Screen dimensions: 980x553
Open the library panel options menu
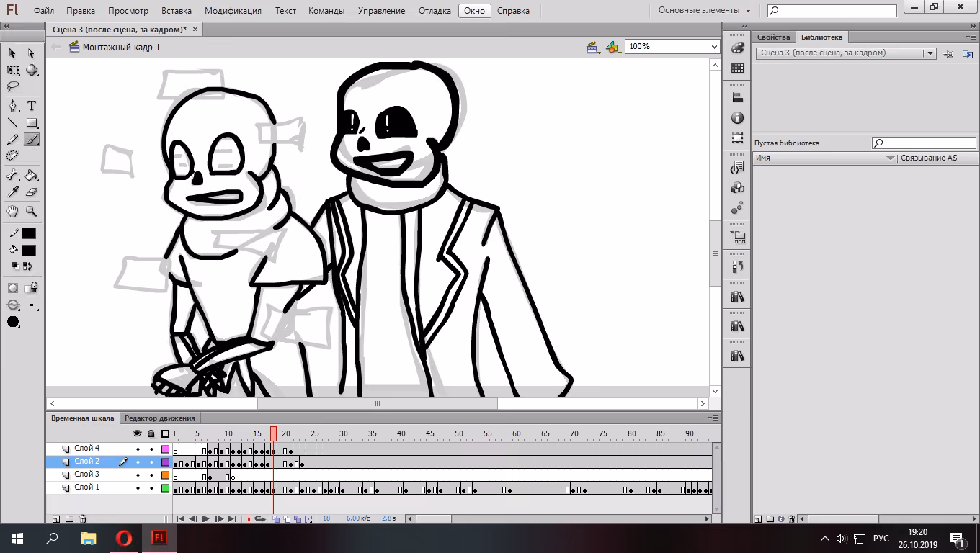(x=971, y=37)
